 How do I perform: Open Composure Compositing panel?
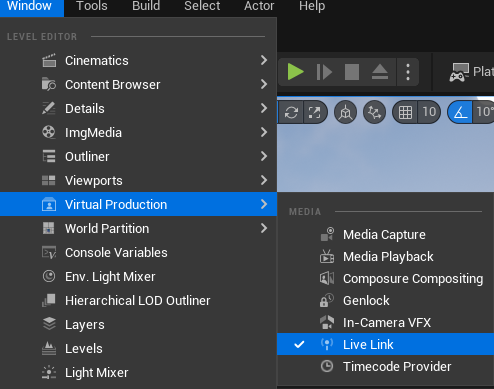pyautogui.click(x=386, y=278)
